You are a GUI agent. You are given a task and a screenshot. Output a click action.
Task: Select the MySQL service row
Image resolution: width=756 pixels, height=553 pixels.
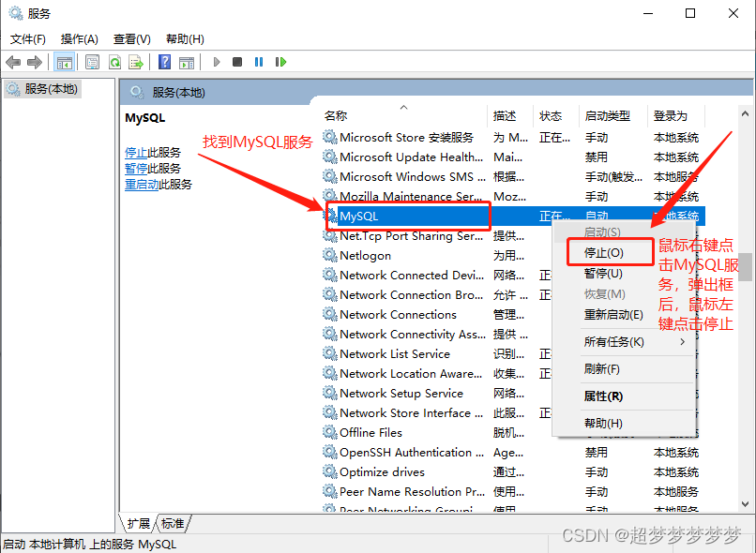point(513,217)
